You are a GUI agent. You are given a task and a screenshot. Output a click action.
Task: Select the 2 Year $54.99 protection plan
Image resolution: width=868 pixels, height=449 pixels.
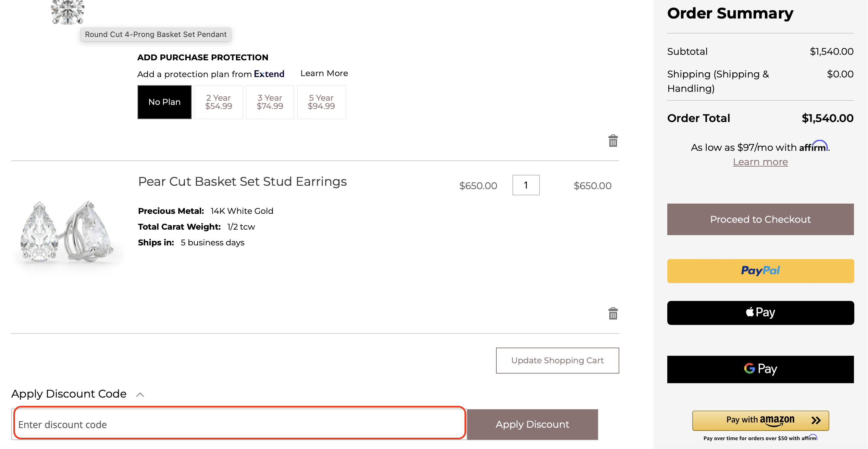click(x=218, y=102)
